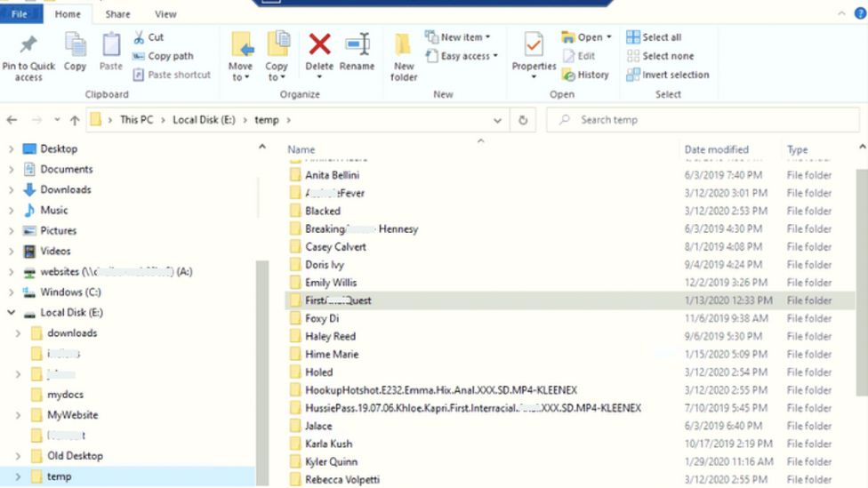Sort by the Type column header
The image size is (868, 488).
pos(797,149)
